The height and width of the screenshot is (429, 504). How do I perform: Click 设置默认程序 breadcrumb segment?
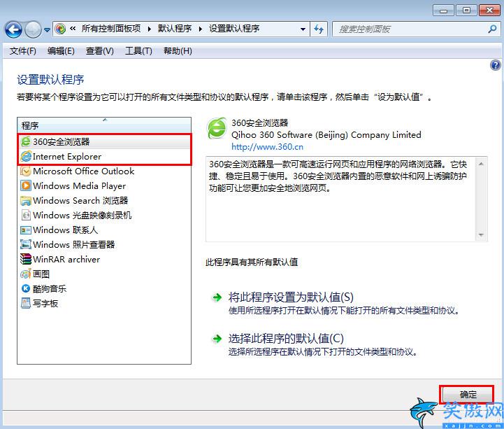(234, 29)
